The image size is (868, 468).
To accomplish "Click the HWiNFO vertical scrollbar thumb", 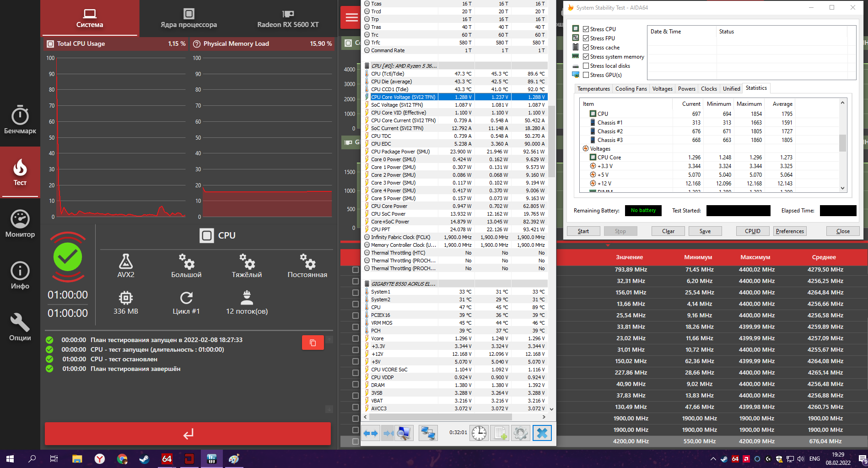I will [x=551, y=141].
